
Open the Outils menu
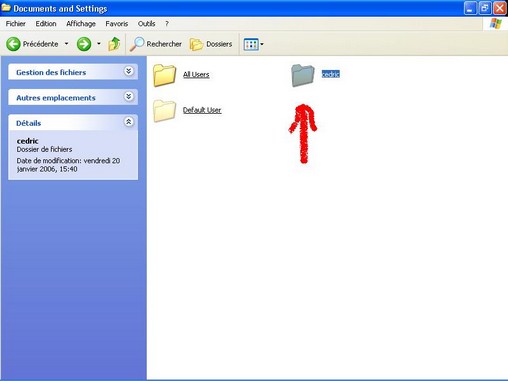146,24
